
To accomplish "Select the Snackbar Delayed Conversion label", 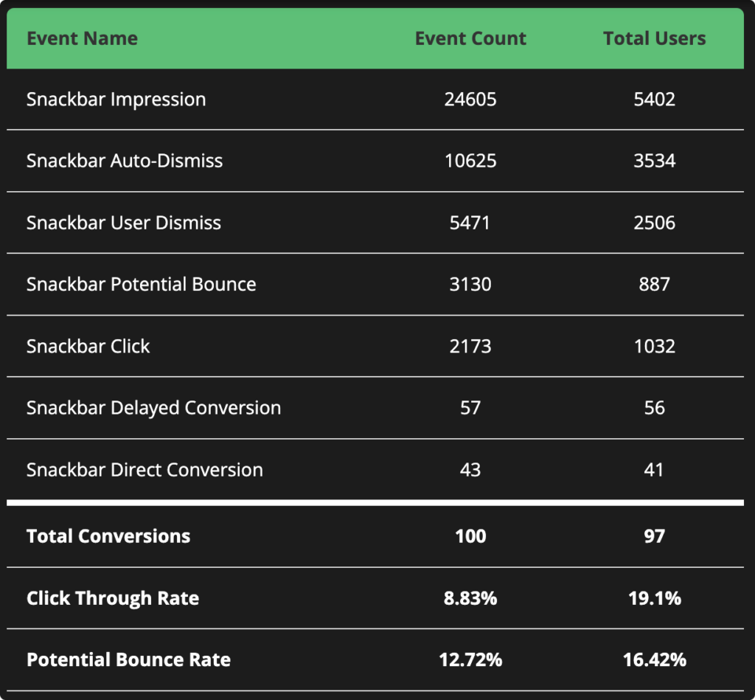I will click(153, 408).
